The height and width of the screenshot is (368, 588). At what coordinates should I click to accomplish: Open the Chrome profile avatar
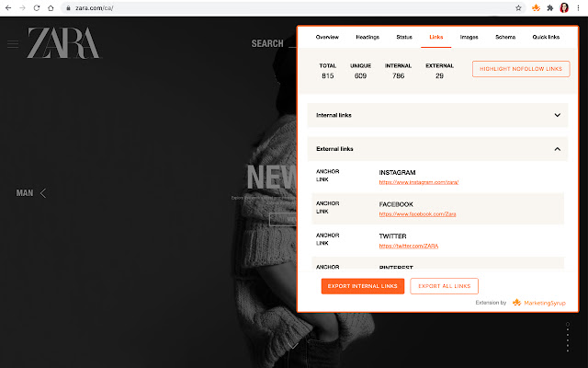click(564, 8)
